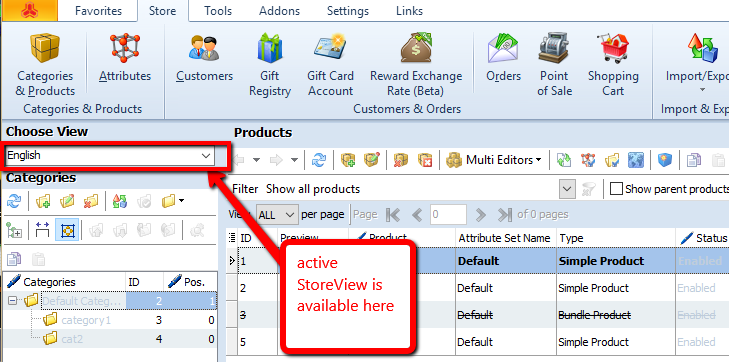Open Categories & Products in the ribbon
Viewport: 729px width, 362px height.
point(45,64)
